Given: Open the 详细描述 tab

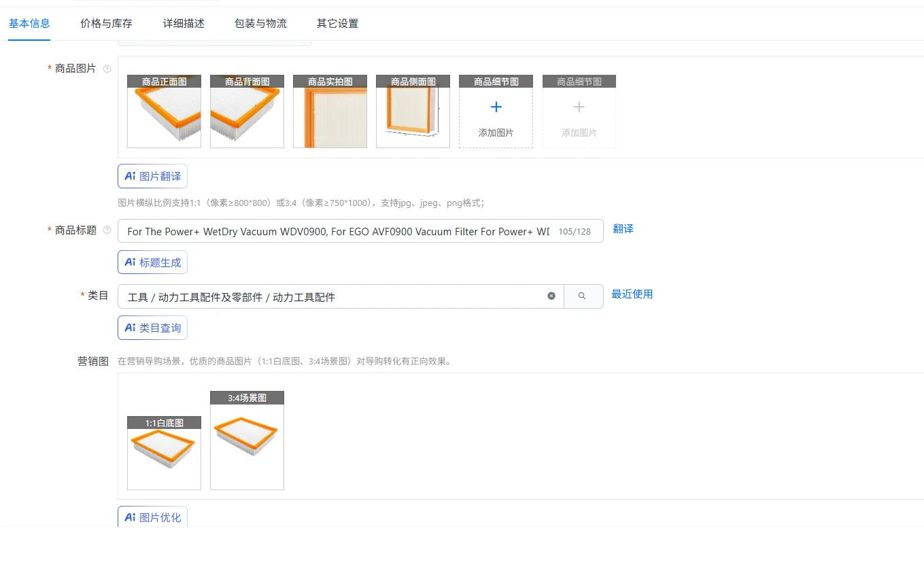Looking at the screenshot, I should 183,22.
